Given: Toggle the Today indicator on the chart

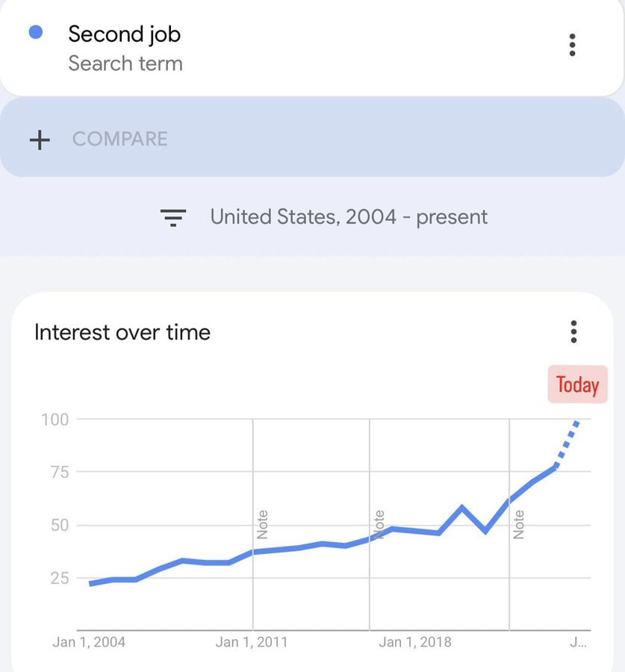Looking at the screenshot, I should click(x=576, y=385).
